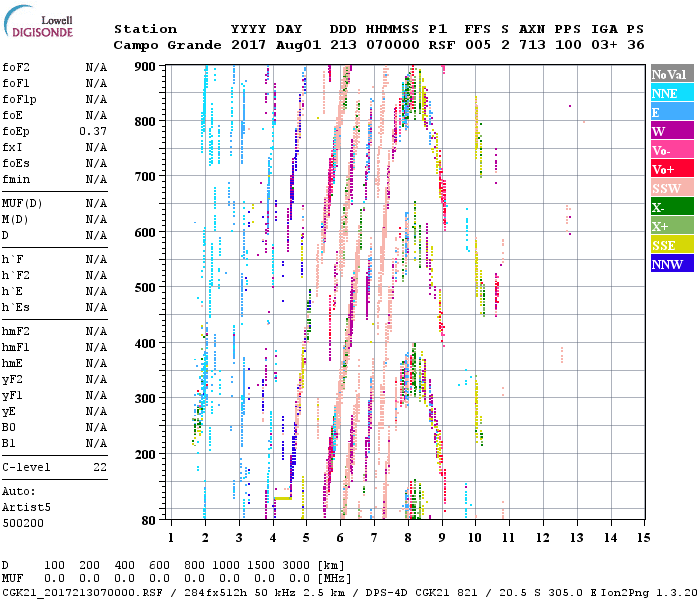Click the Vo+ red legend swatch
Screen dimensions: 700x600
(x=672, y=169)
